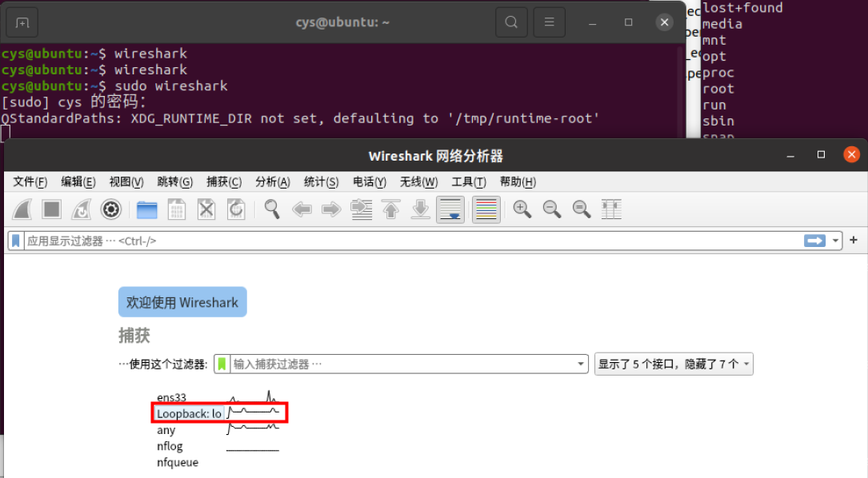Open a capture file folder icon

pyautogui.click(x=146, y=209)
